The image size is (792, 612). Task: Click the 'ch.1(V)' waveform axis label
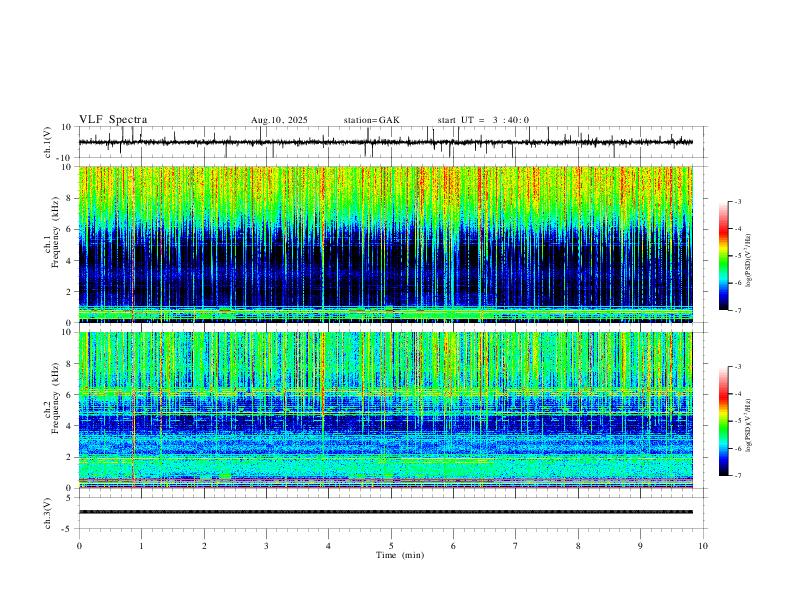click(x=48, y=142)
